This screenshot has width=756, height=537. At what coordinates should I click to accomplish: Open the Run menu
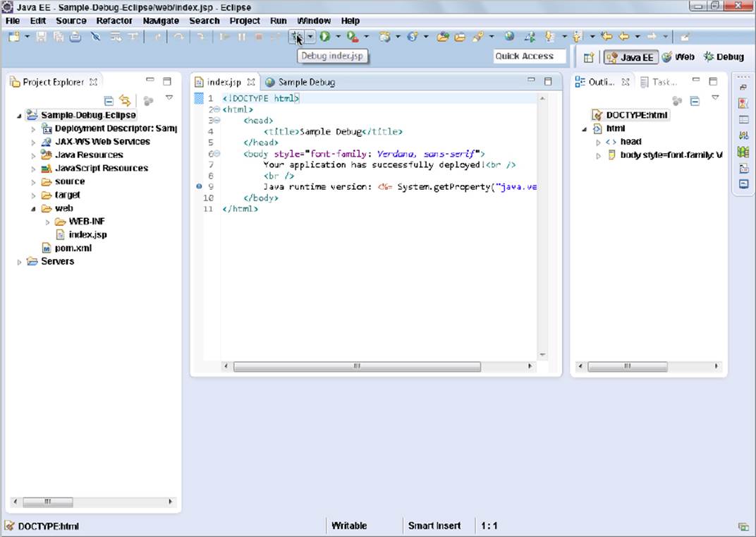click(278, 20)
